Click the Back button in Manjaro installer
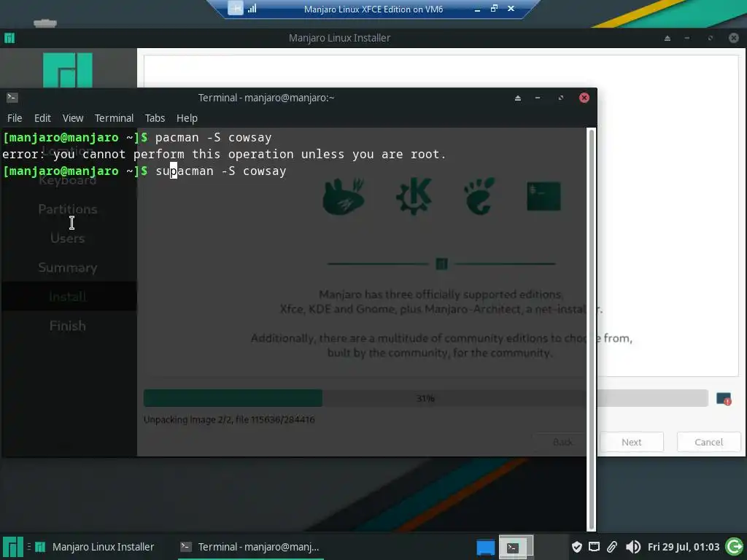The width and height of the screenshot is (747, 560). tap(562, 442)
